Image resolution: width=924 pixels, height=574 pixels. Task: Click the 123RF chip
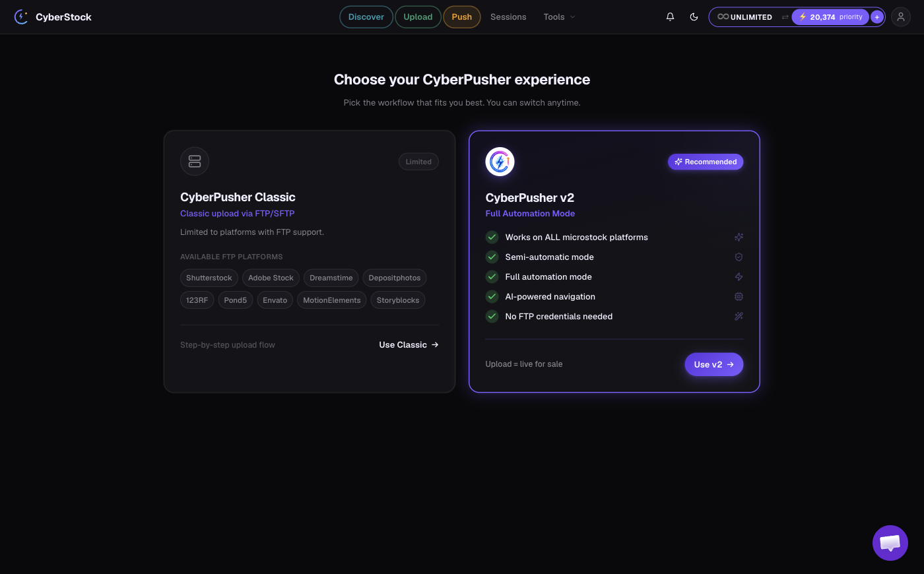197,300
